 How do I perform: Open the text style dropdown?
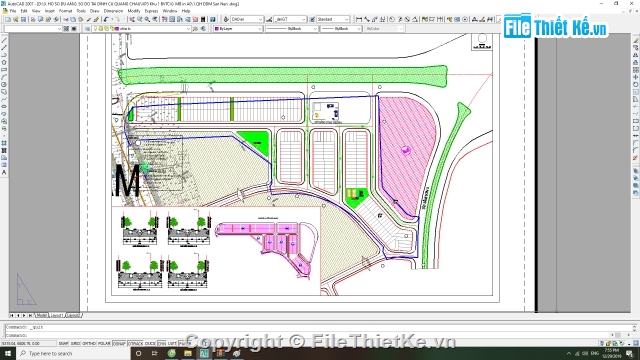(247, 19)
